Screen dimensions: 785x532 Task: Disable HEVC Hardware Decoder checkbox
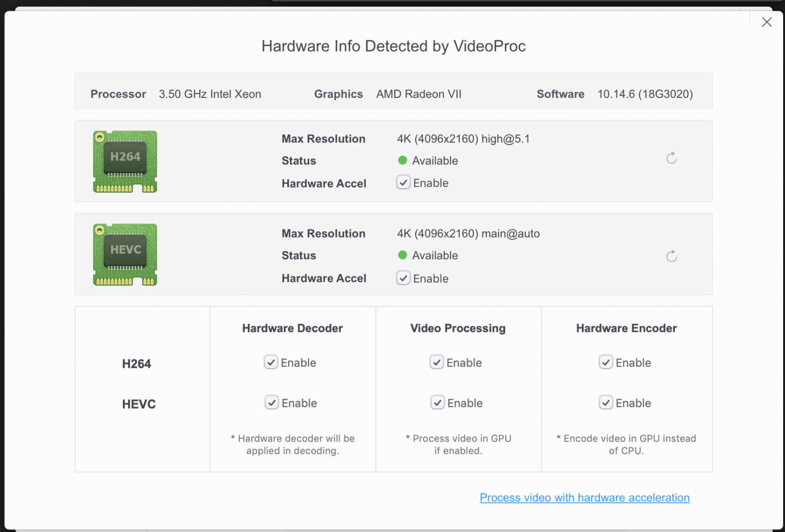[x=272, y=403]
